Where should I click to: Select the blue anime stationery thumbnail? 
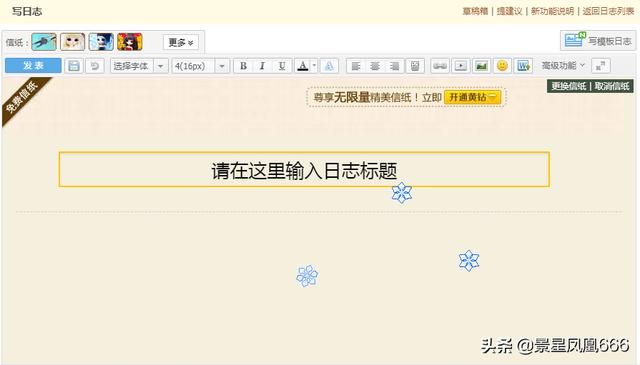click(101, 42)
